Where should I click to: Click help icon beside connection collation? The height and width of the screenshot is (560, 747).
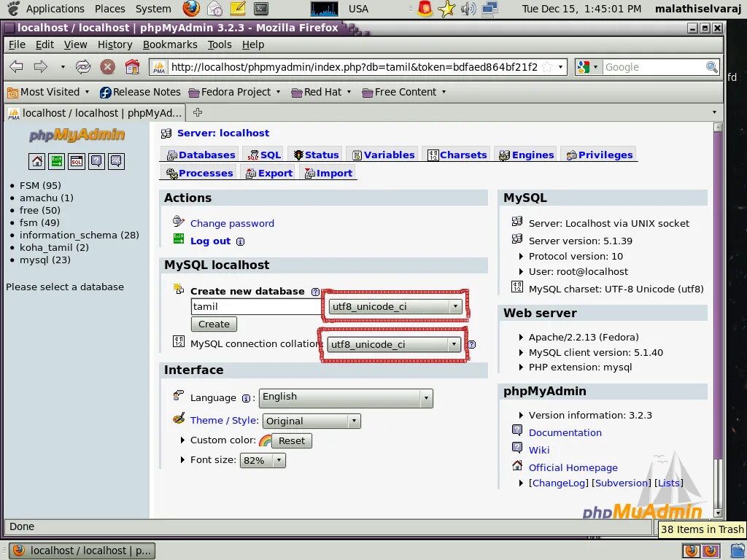pyautogui.click(x=472, y=344)
